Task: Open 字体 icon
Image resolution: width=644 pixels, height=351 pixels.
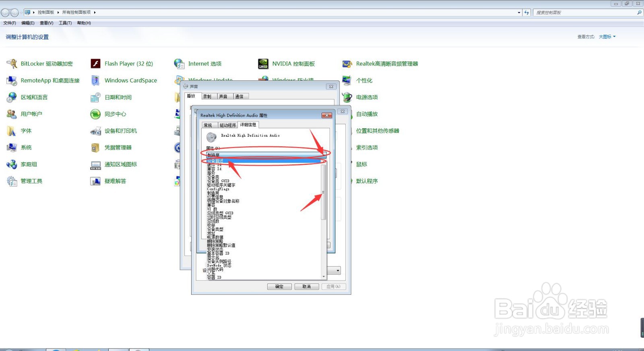Action: [12, 131]
